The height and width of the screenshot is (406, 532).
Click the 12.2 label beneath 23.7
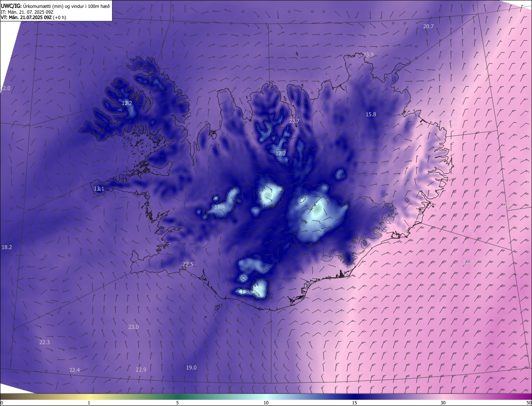(281, 153)
